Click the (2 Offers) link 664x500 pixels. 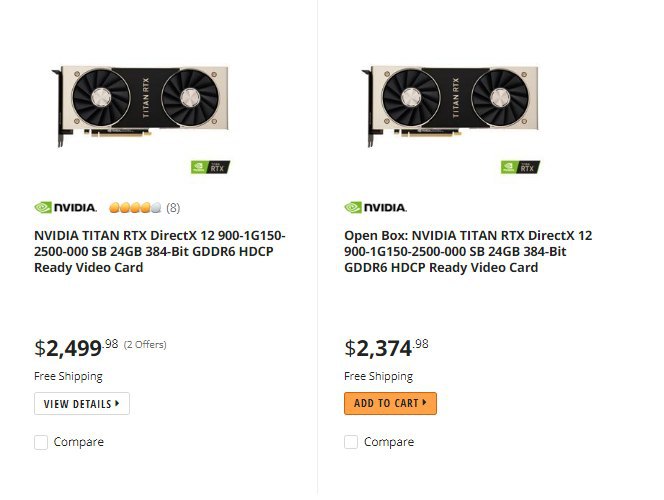[145, 345]
